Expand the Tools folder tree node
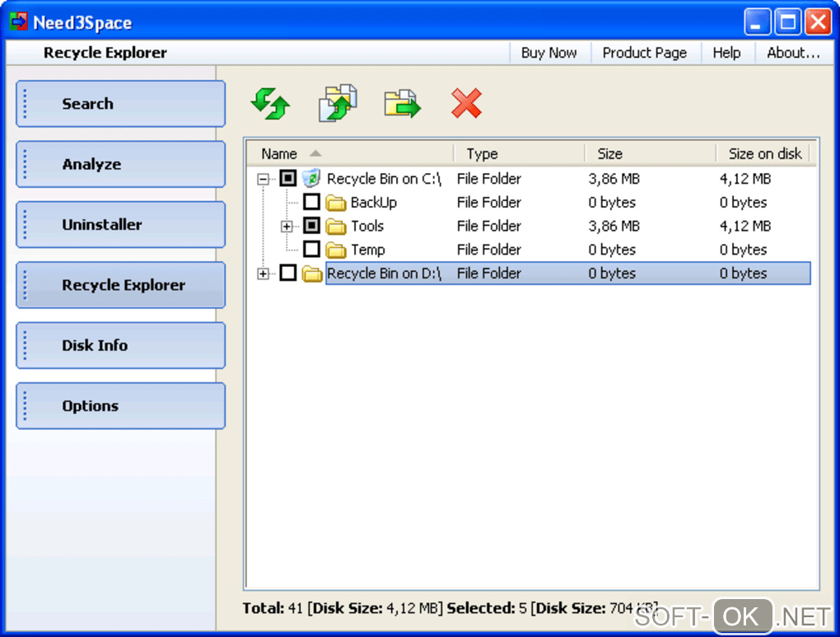The width and height of the screenshot is (840, 637). [x=287, y=227]
